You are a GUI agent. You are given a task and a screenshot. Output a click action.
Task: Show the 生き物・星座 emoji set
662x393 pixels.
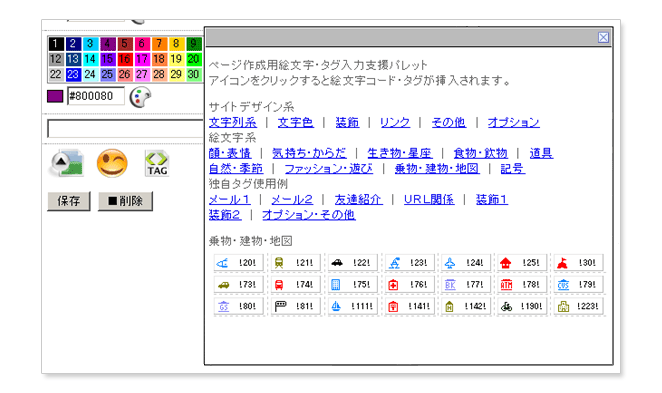(400, 153)
